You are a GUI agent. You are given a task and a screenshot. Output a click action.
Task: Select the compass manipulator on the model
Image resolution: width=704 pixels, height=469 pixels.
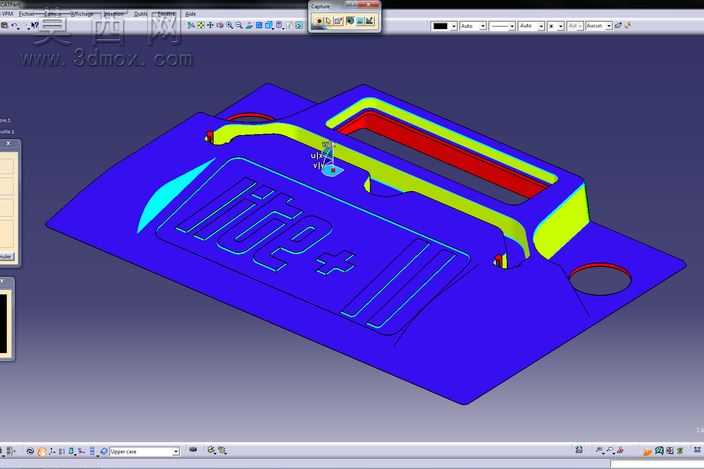click(x=330, y=159)
